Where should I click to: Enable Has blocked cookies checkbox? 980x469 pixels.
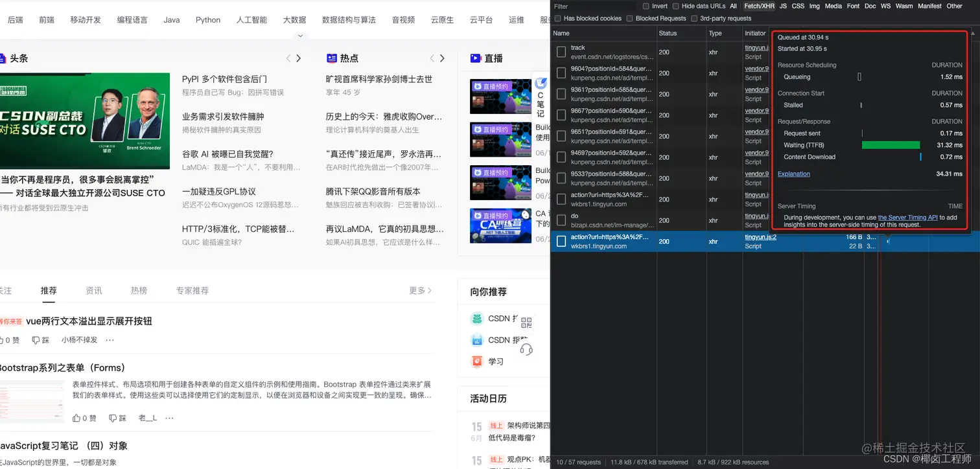pos(558,18)
